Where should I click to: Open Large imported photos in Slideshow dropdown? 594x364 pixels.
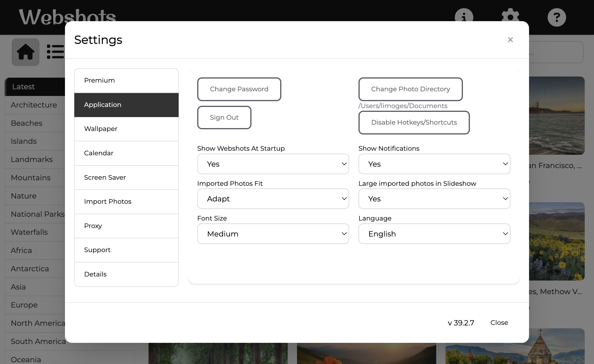coord(434,199)
